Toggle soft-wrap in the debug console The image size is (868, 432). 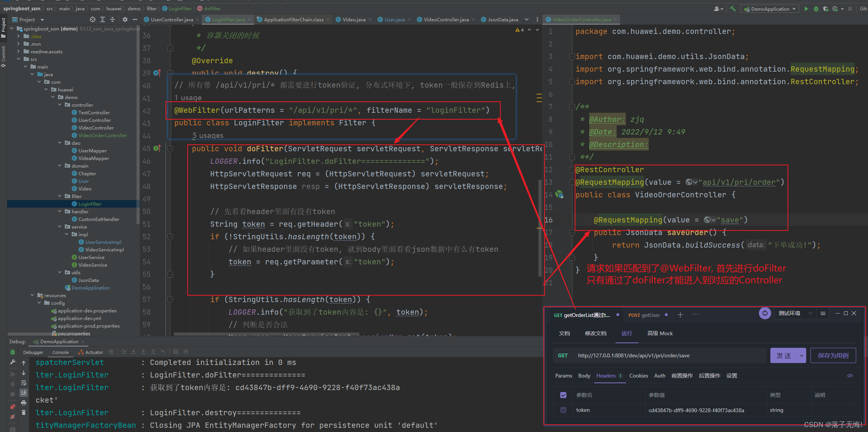click(24, 383)
